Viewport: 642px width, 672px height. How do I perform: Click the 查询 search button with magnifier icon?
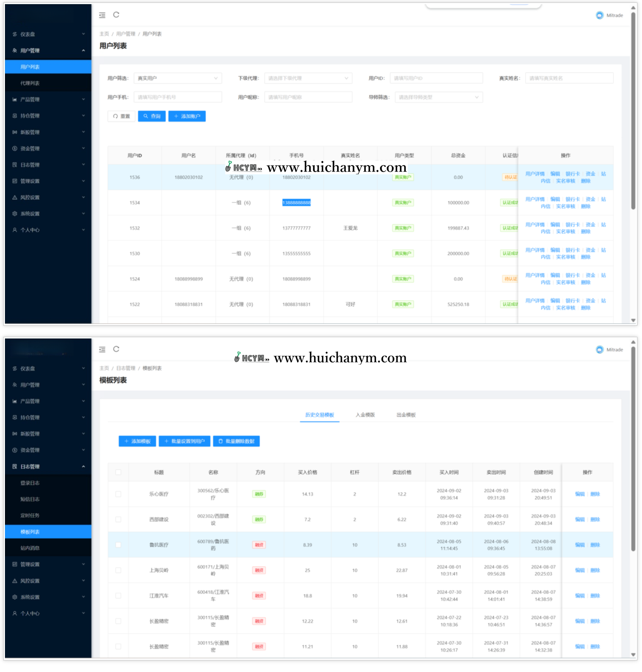coord(152,116)
